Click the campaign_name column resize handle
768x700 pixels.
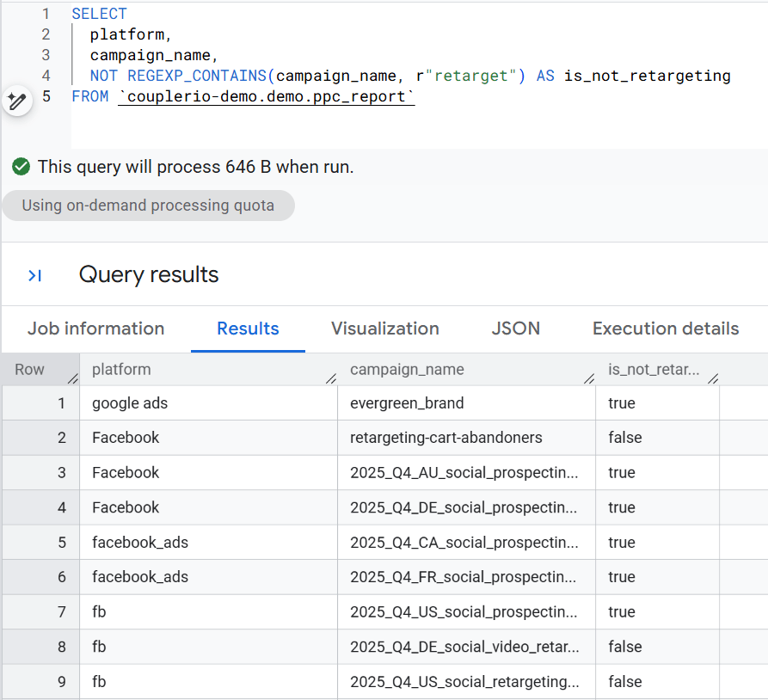(589, 378)
